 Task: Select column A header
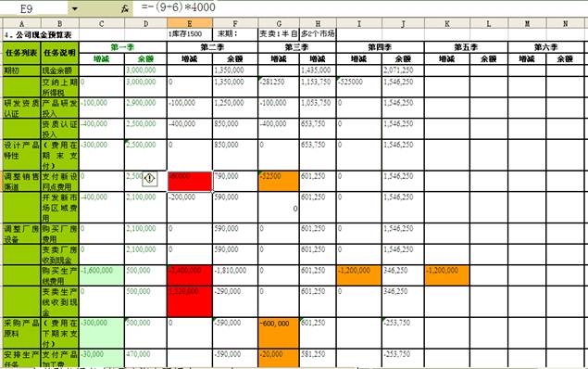coord(21,24)
